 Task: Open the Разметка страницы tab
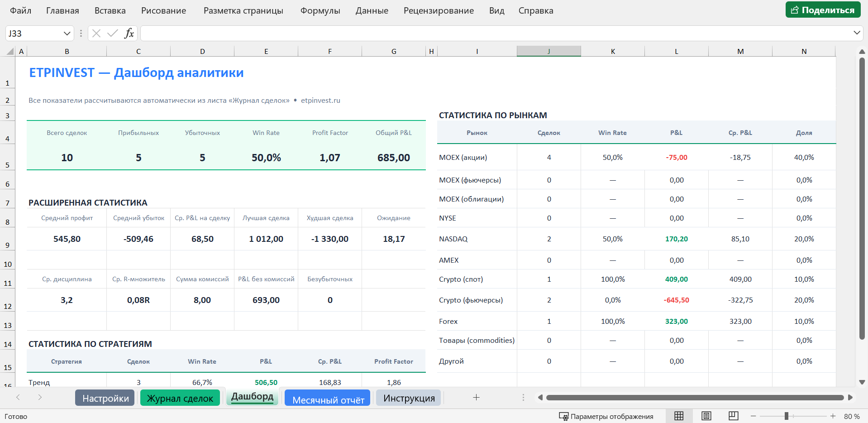pyautogui.click(x=243, y=10)
